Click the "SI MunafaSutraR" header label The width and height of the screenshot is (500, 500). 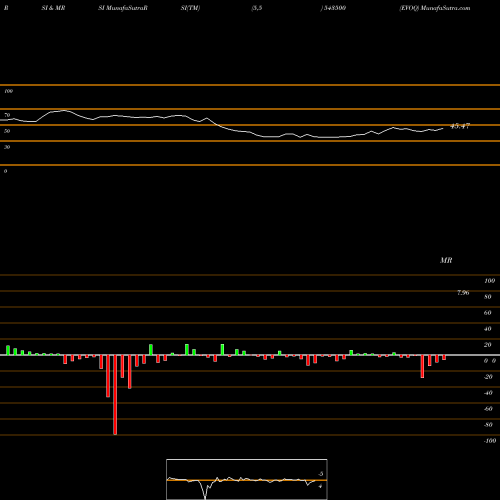click(x=123, y=8)
